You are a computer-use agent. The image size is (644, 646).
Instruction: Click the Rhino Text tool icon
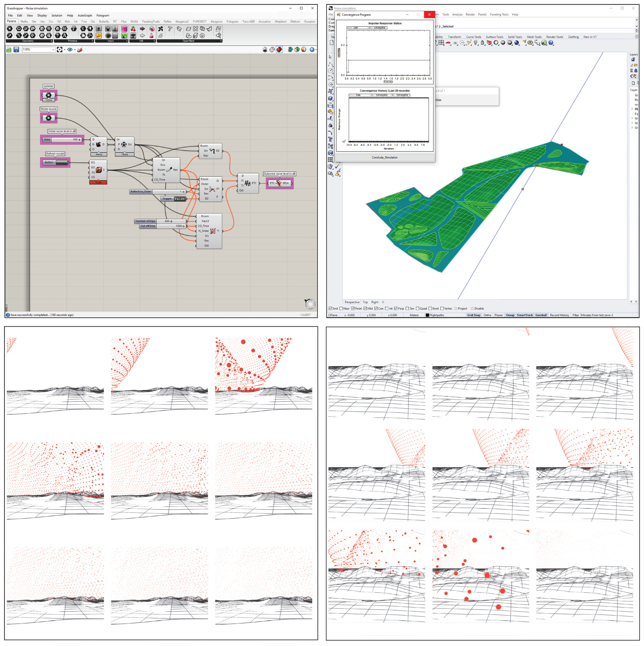click(331, 139)
